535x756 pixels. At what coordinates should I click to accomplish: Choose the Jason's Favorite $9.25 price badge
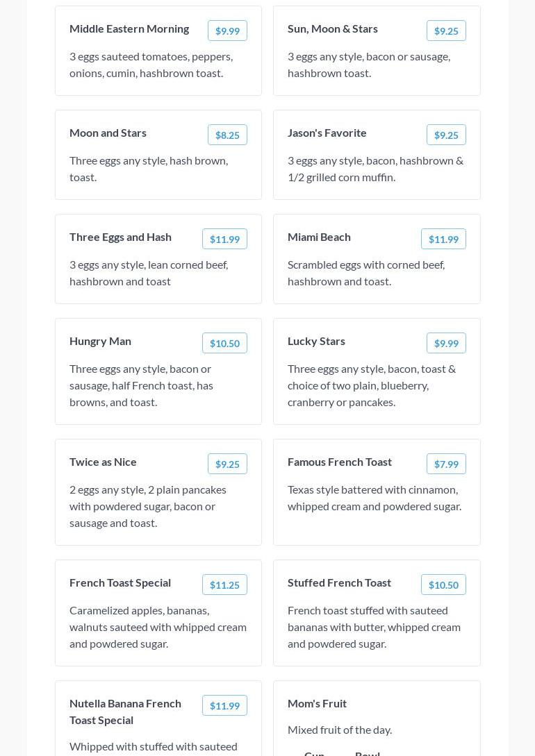coord(446,135)
